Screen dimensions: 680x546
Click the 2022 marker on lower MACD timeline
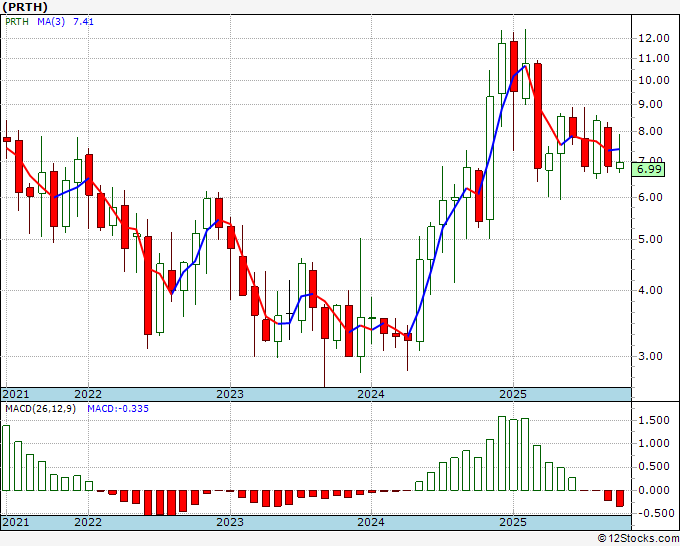(x=88, y=522)
